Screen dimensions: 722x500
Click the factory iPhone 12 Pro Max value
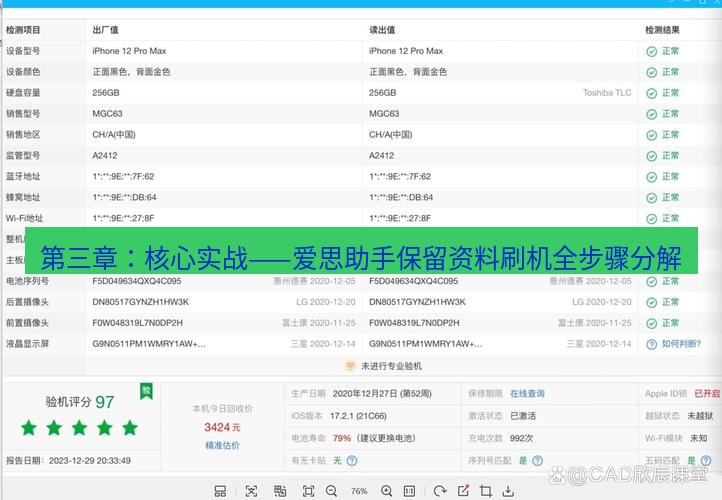(129, 51)
